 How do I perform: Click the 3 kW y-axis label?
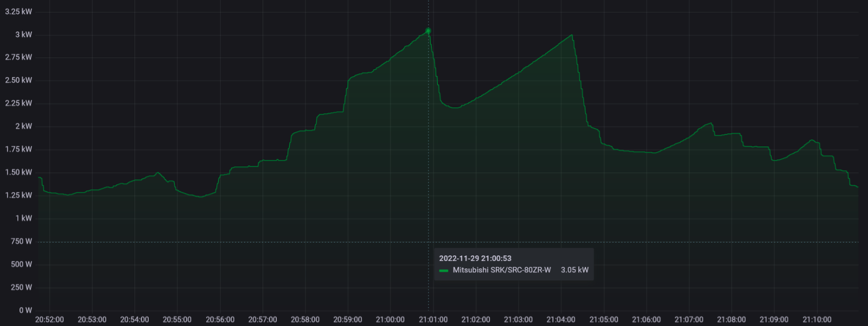click(x=23, y=34)
